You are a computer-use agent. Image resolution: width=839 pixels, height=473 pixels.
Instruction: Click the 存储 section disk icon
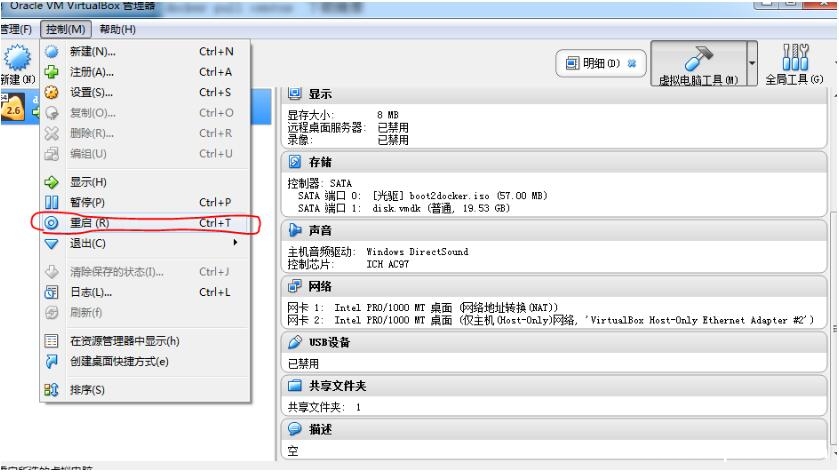click(294, 162)
